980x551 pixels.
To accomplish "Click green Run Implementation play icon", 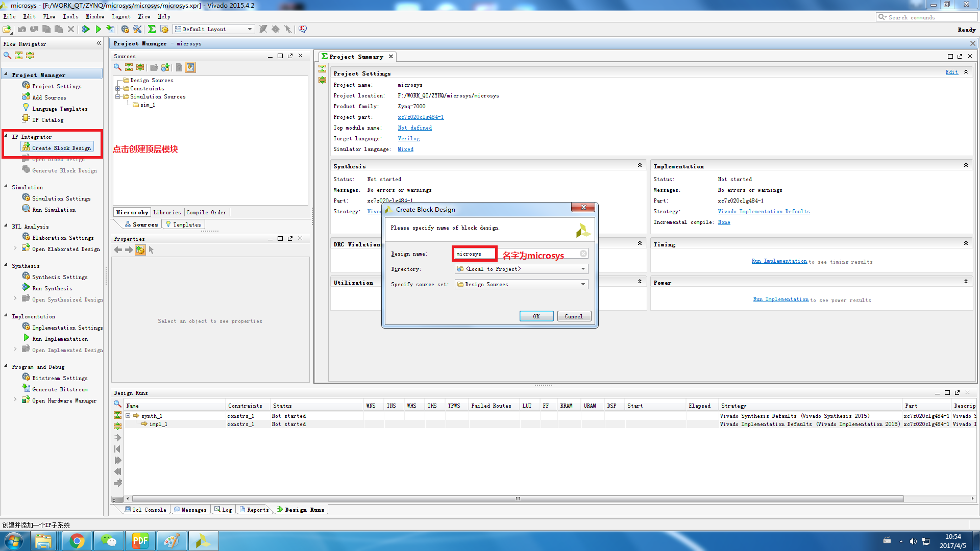I will coord(98,29).
